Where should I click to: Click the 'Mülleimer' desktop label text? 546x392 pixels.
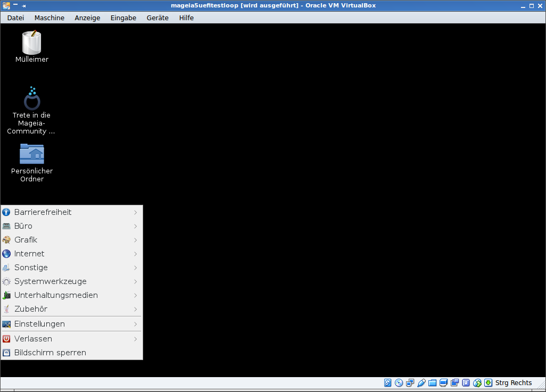point(32,60)
